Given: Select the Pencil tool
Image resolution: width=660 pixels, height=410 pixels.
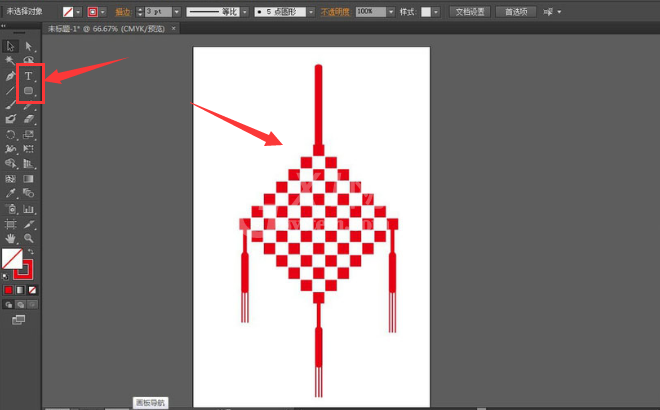Looking at the screenshot, I should (x=29, y=106).
